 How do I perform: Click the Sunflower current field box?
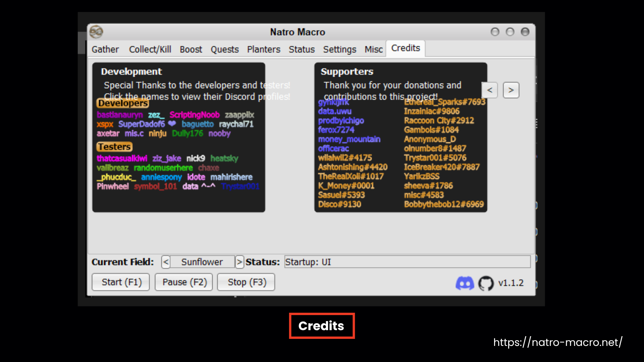202,262
